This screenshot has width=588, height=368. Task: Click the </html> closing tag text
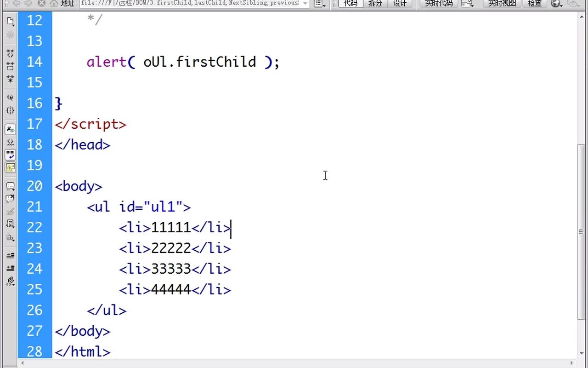tap(82, 352)
